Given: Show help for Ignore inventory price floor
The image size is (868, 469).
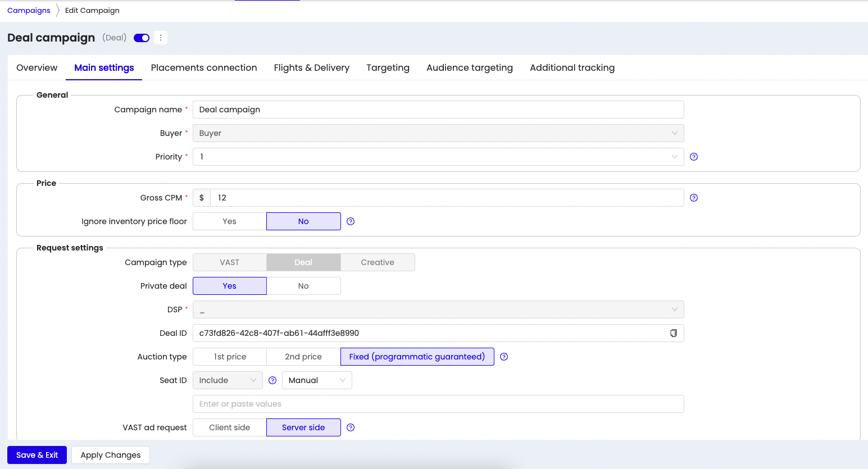Looking at the screenshot, I should pos(351,221).
